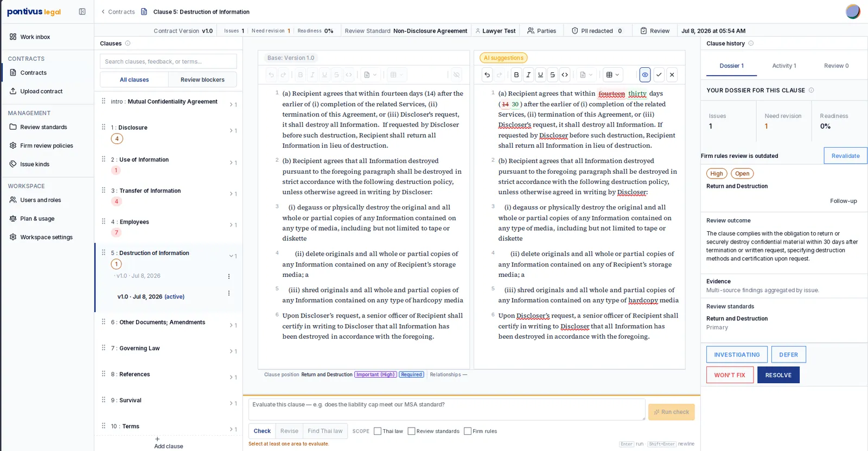868x451 pixels.
Task: Select the Revise mode tab
Action: click(289, 431)
